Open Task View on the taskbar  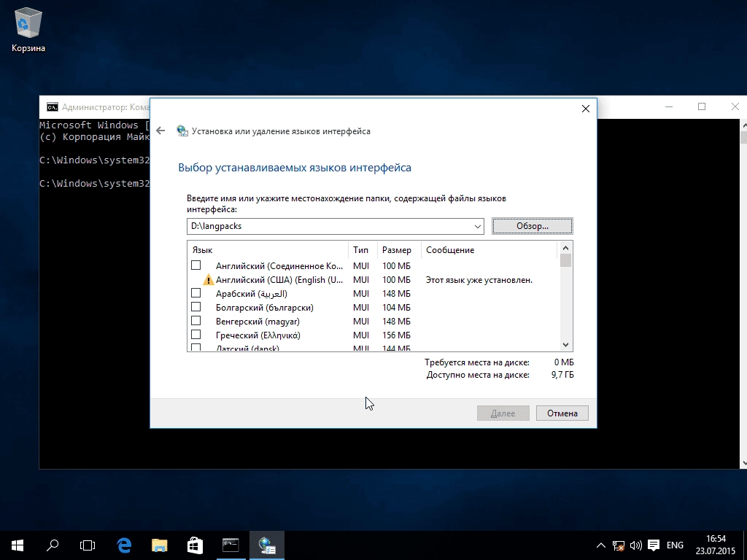[x=88, y=545]
